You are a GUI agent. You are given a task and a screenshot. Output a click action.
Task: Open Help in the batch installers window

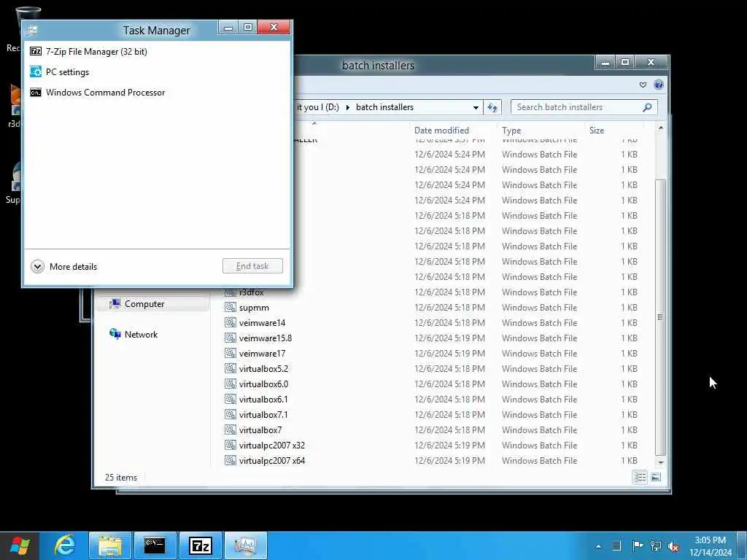coord(659,85)
